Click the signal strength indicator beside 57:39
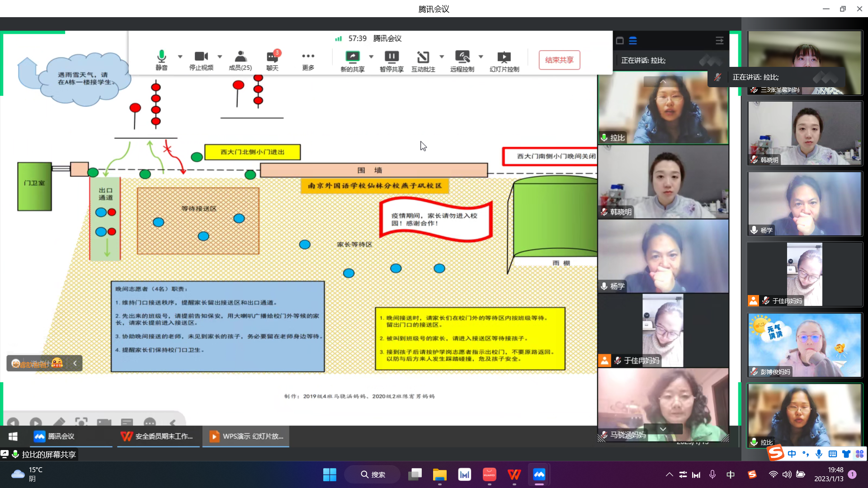Screen dimensions: 868x488 tap(338, 39)
